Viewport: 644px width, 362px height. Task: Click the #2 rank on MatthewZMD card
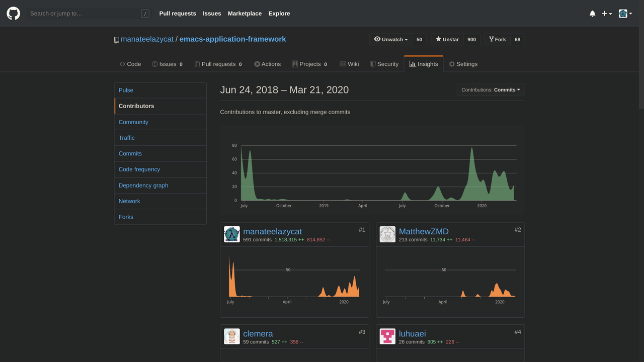click(x=518, y=230)
